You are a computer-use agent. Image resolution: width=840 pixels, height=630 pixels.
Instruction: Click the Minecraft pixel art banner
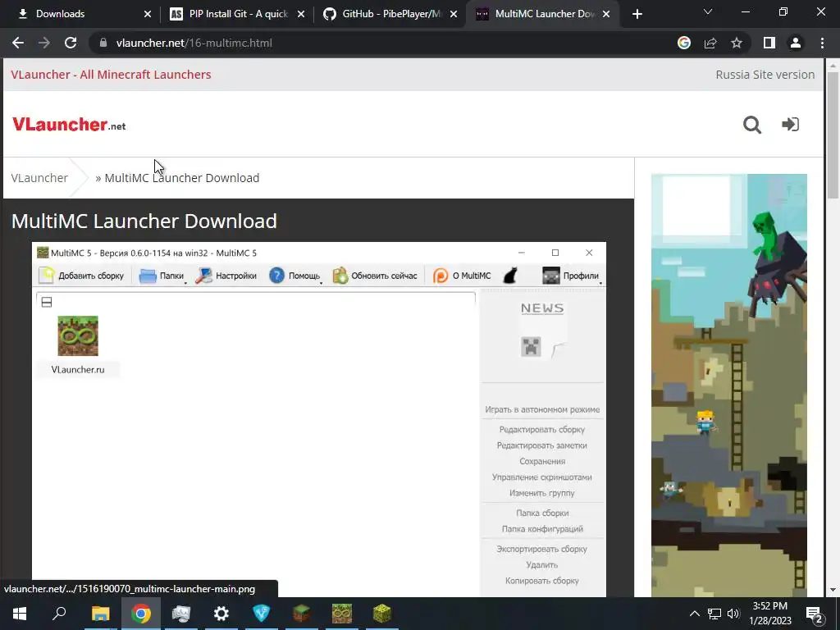point(729,385)
